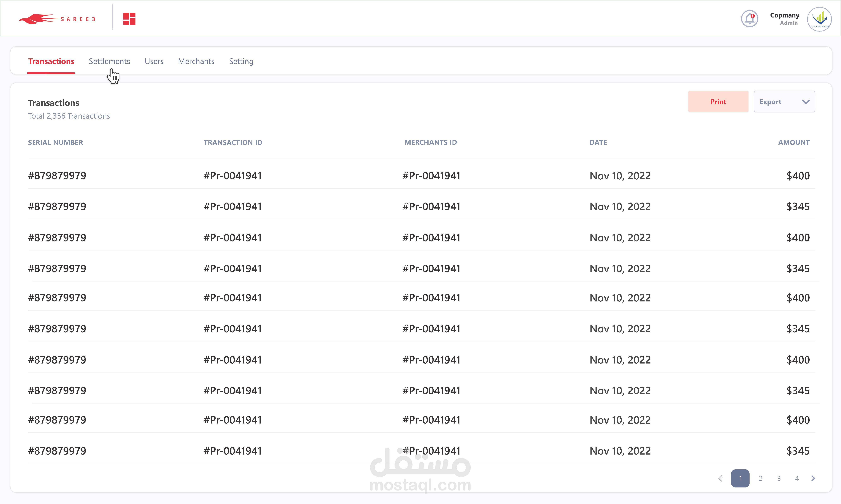Go to the previous page arrow
Image resolution: width=841 pixels, height=504 pixels.
click(720, 478)
